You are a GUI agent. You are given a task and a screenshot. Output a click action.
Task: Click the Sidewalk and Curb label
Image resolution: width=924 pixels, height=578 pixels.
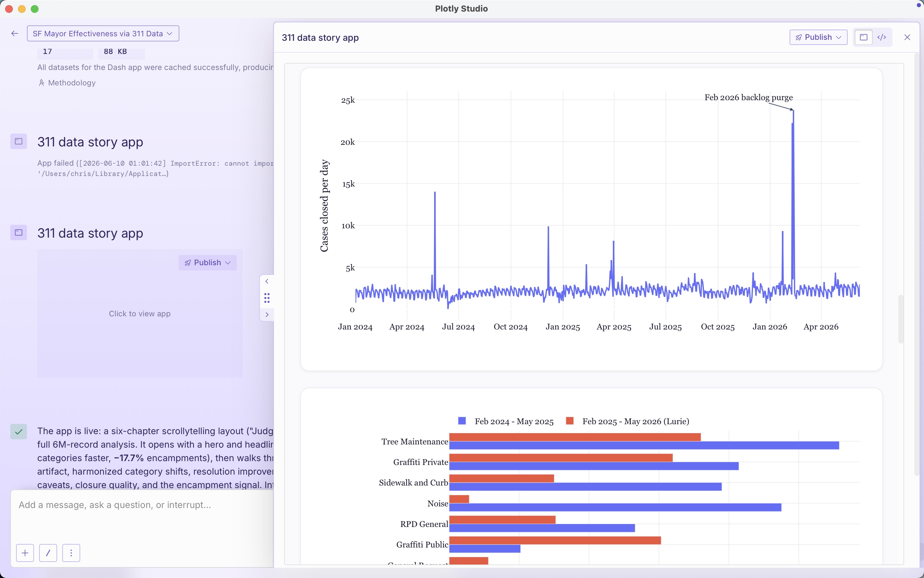coord(414,483)
